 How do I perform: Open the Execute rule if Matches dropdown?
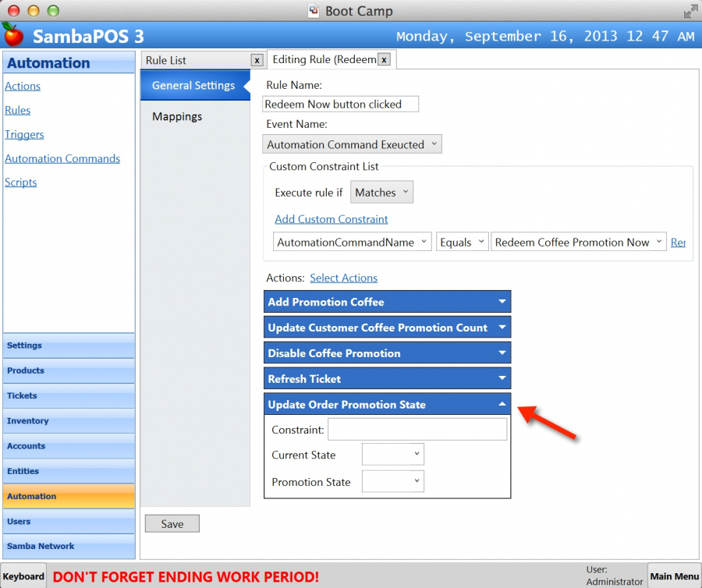click(x=381, y=193)
